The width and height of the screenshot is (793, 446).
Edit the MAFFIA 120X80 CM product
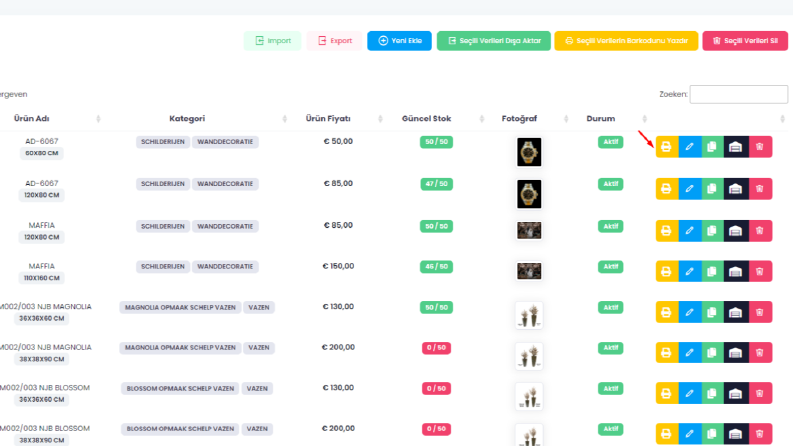pyautogui.click(x=689, y=231)
